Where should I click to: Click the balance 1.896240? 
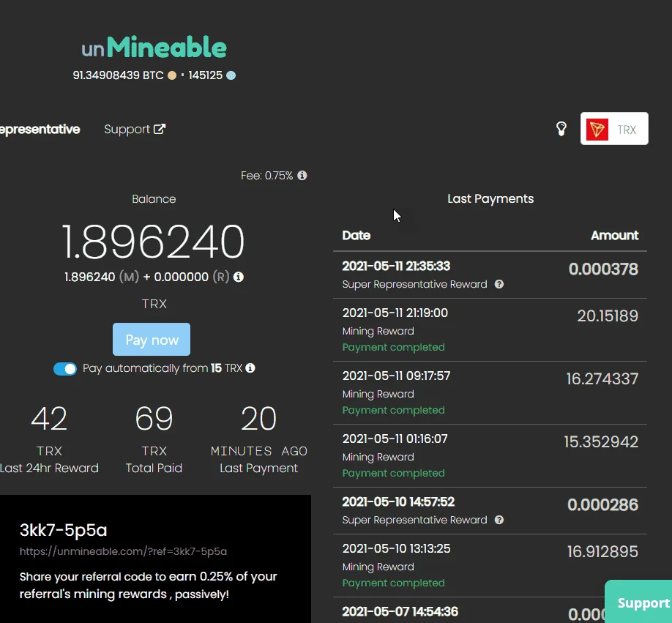(154, 242)
